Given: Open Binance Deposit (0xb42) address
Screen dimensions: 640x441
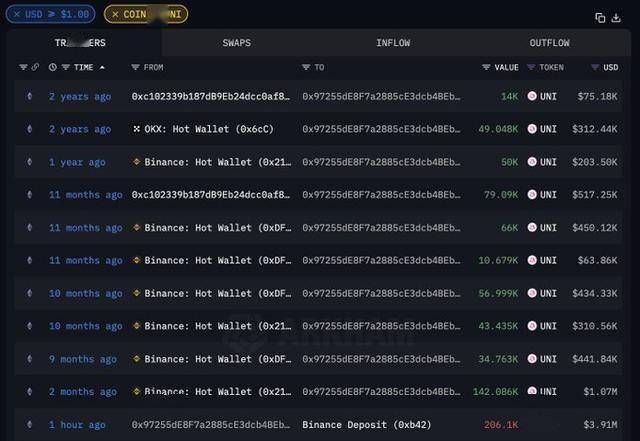Looking at the screenshot, I should 367,425.
